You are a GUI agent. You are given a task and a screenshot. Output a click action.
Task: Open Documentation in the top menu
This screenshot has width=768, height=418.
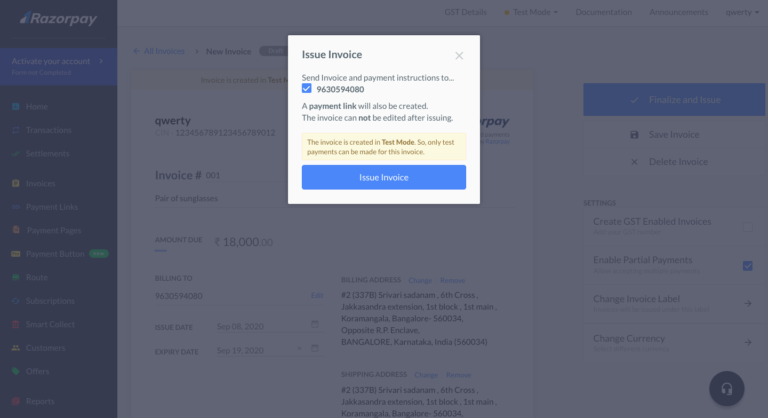click(604, 12)
